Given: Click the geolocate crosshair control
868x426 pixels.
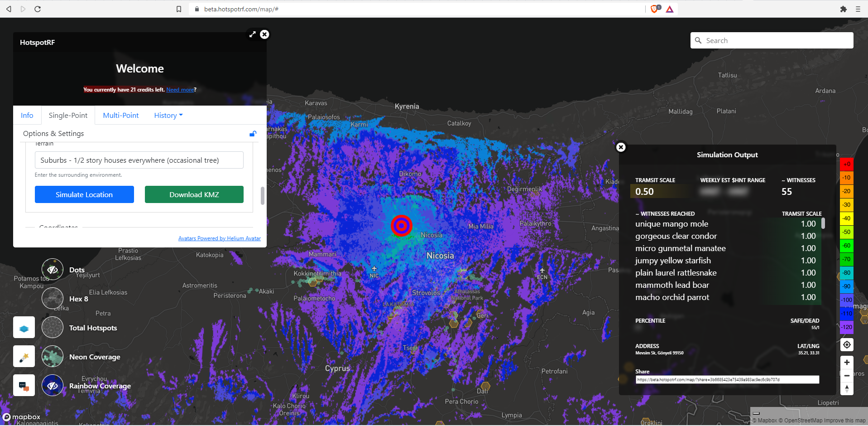Looking at the screenshot, I should [x=847, y=345].
